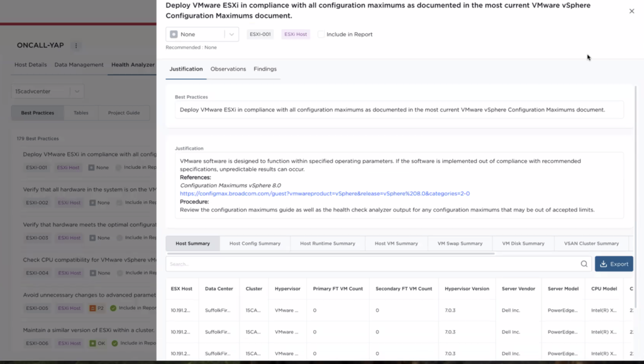This screenshot has width=644, height=364.
Task: Click the P2 priority badge on ESXI-005
Action: point(97,308)
